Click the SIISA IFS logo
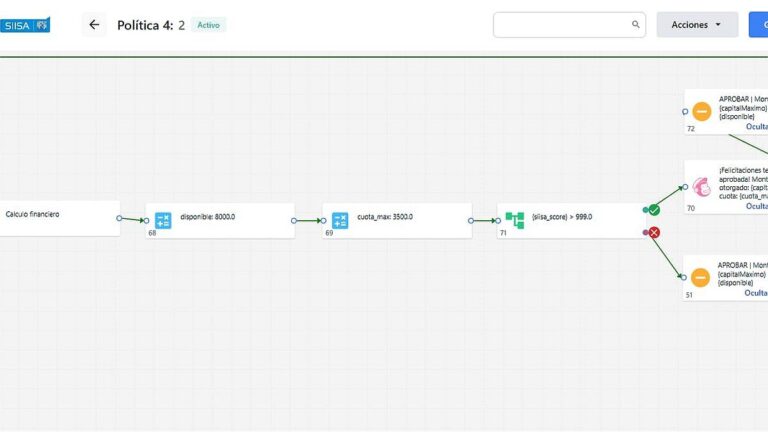 26,25
